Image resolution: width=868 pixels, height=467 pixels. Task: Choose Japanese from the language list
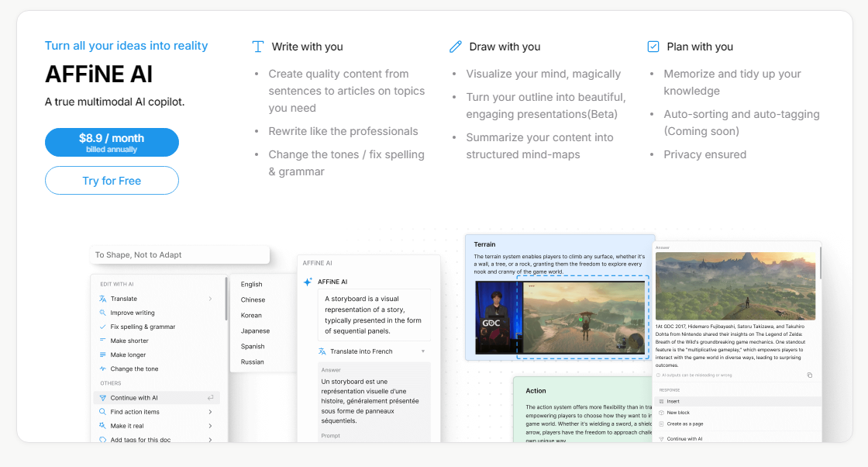click(255, 331)
